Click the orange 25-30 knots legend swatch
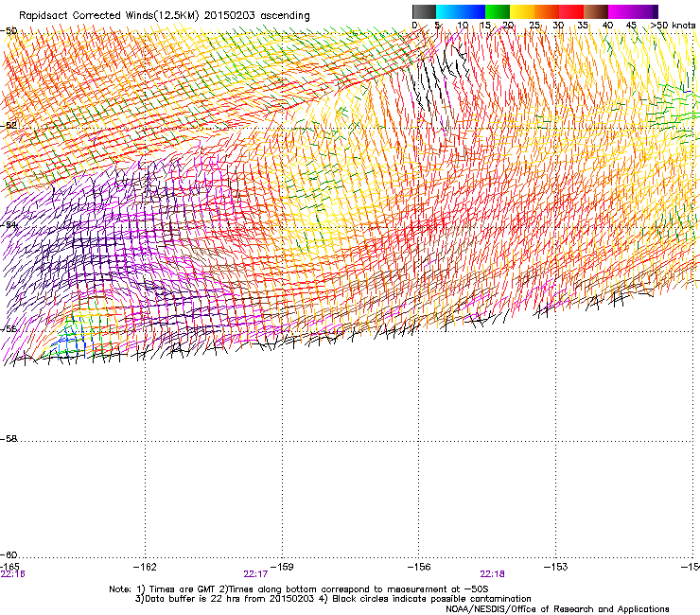This screenshot has width=700, height=615. point(547,11)
